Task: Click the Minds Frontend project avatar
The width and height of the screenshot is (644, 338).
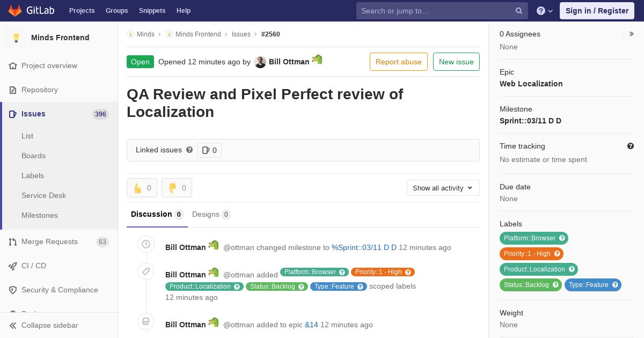Action: pos(16,38)
